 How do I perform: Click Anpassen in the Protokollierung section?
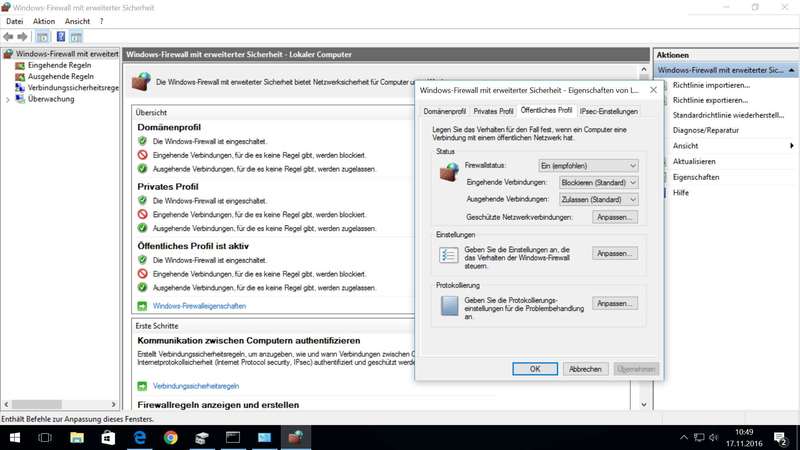click(x=615, y=304)
